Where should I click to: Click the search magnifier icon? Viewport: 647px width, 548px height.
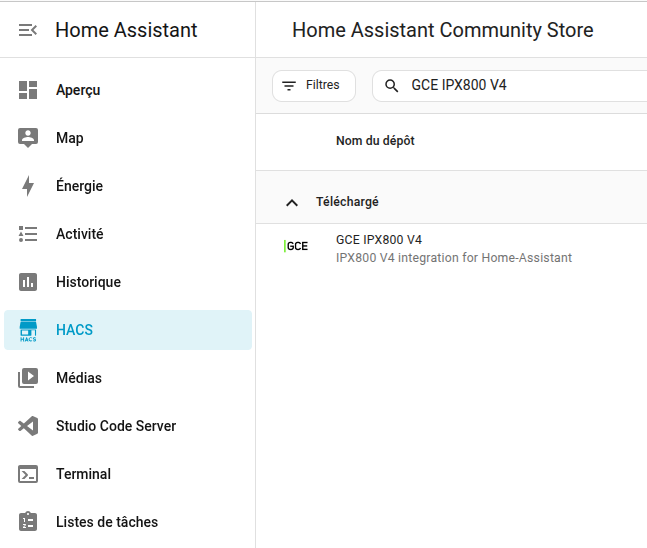coord(392,86)
